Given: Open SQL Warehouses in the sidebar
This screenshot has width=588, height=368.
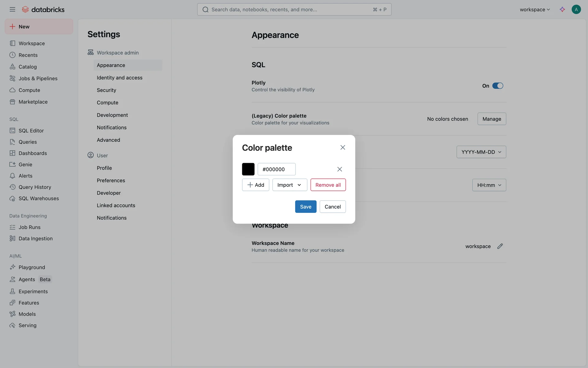Looking at the screenshot, I should (39, 198).
